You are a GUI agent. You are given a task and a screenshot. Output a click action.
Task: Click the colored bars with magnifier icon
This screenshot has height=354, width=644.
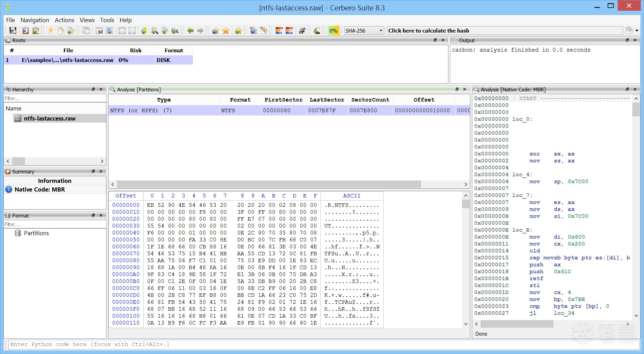(289, 30)
